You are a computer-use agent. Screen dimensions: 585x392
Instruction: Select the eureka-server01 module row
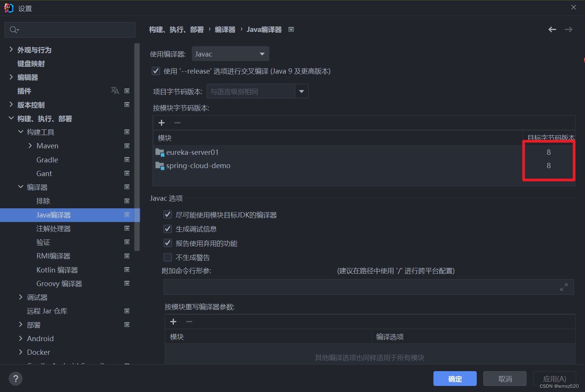tap(364, 152)
